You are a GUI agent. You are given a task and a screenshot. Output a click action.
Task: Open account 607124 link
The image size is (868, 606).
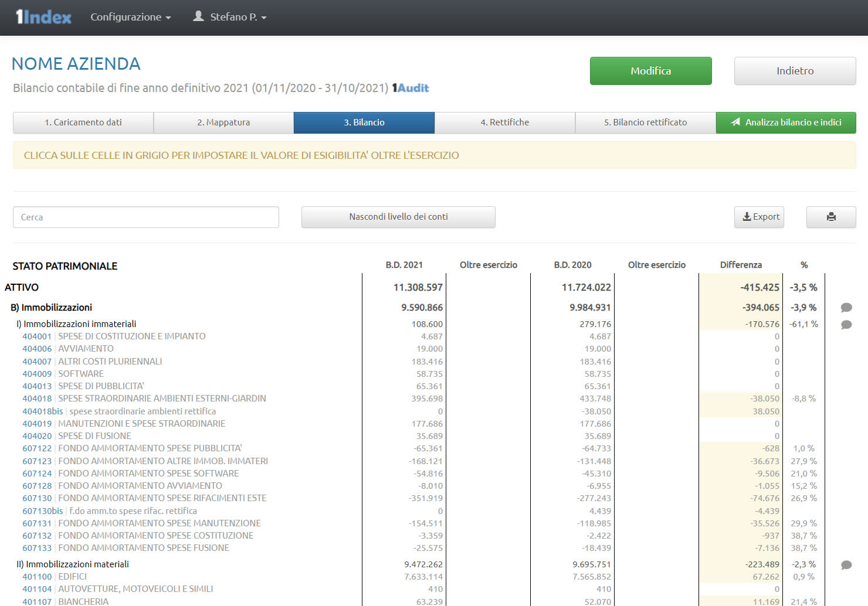coord(37,474)
